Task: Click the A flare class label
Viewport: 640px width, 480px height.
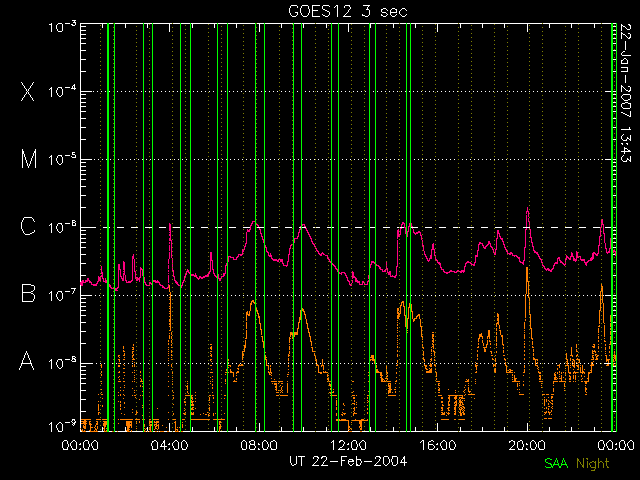Action: [27, 361]
